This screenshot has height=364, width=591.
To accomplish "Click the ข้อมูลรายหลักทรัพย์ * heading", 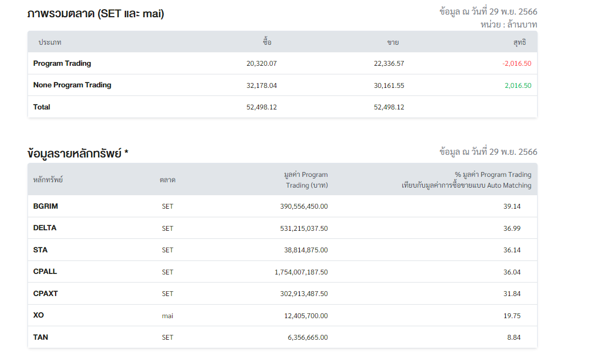I will [78, 153].
